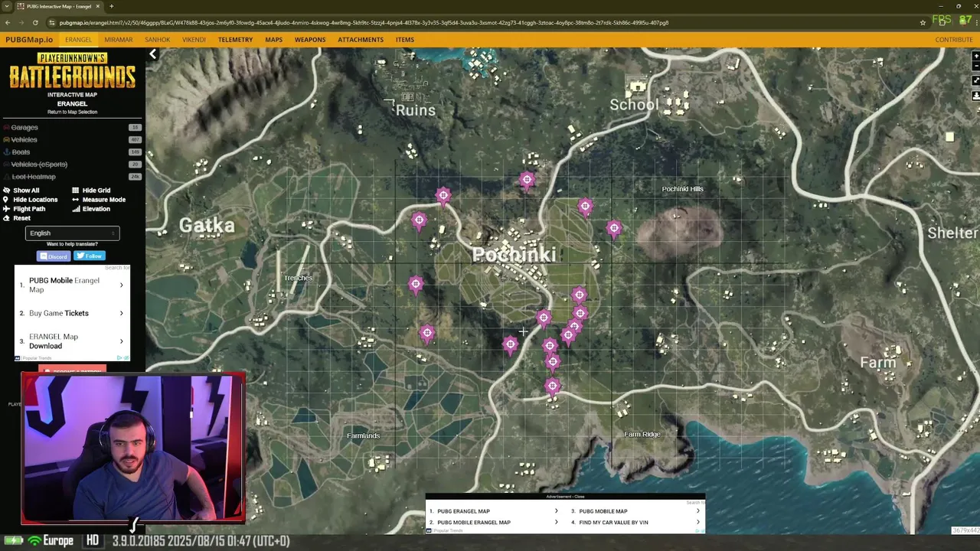
Task: Open the PUBGMap.io home link
Action: point(29,40)
